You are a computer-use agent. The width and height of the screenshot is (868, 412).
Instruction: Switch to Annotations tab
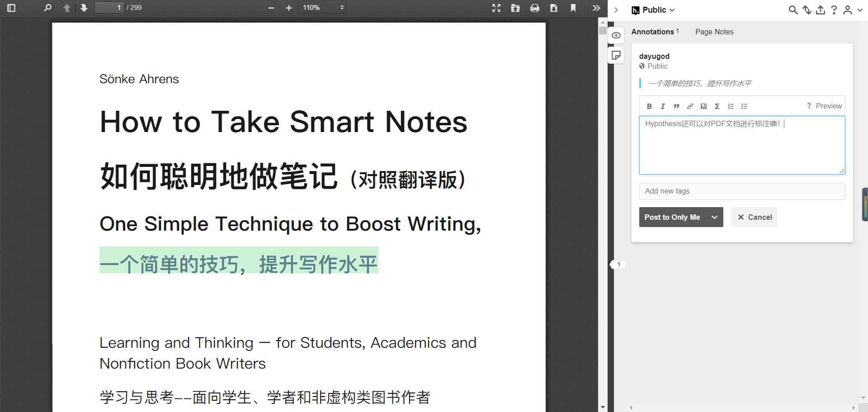[x=655, y=32]
